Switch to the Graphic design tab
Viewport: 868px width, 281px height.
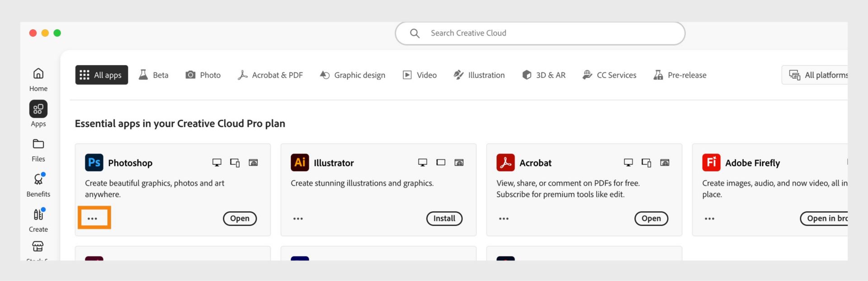coord(353,75)
